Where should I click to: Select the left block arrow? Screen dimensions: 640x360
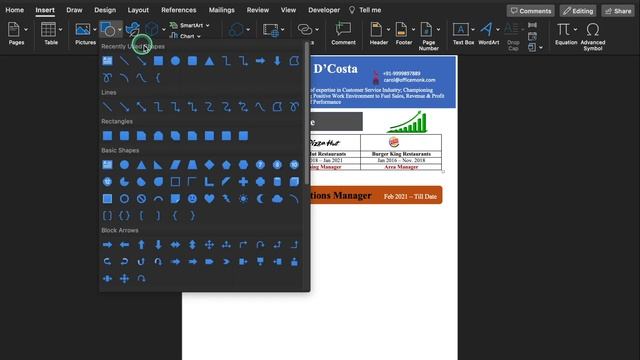pos(124,244)
